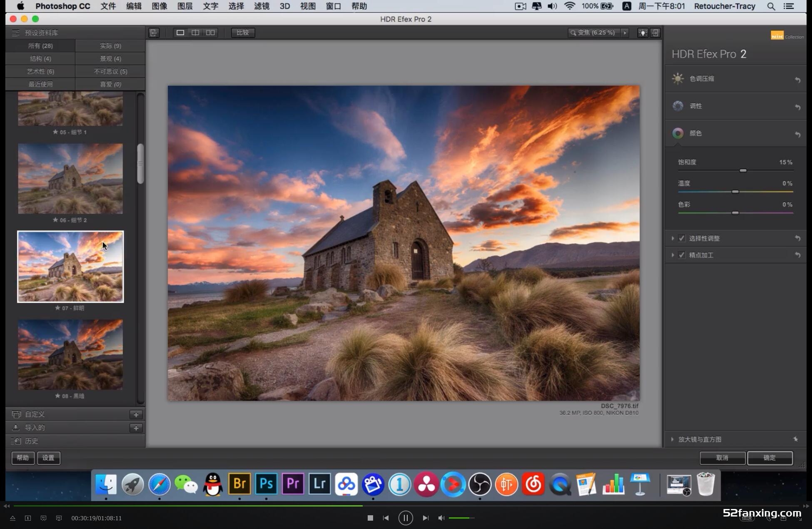The image size is (812, 529).
Task: Select split preview view mode
Action: (195, 32)
